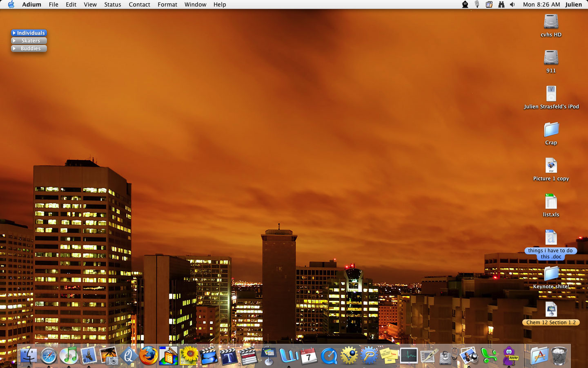Open the Apple menu
Screen dimensions: 588x368
11,4
